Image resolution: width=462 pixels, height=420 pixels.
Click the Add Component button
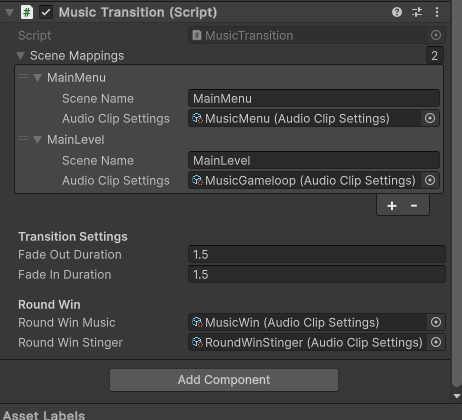[x=224, y=380]
